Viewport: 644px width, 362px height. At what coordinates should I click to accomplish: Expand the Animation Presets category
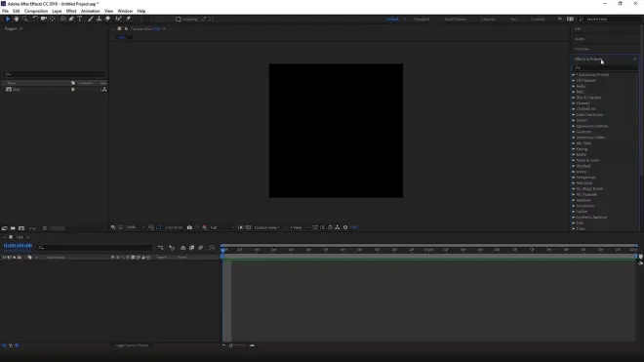(x=574, y=75)
